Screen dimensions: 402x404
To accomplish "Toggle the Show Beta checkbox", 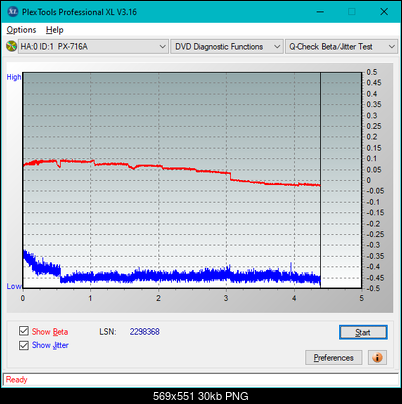I will point(24,331).
